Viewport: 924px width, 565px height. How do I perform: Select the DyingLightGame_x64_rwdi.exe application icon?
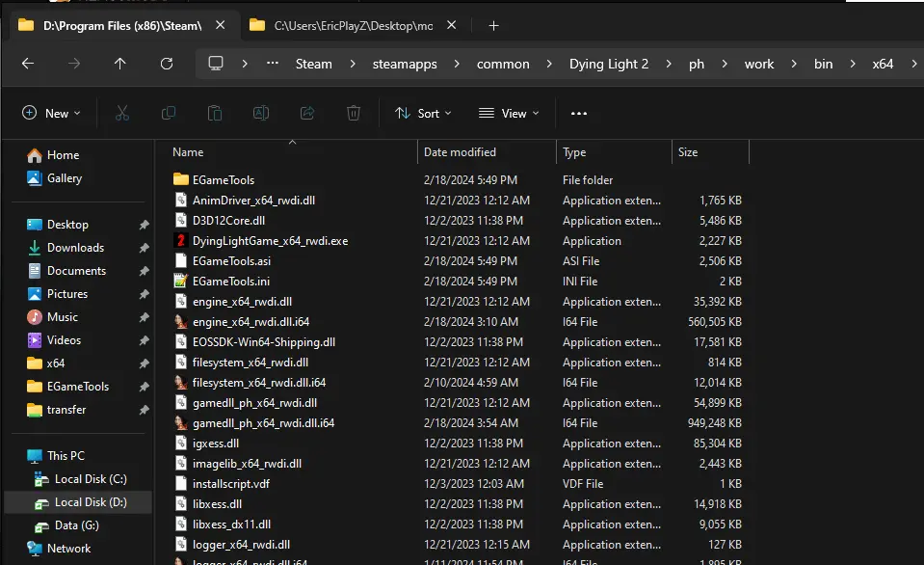pyautogui.click(x=181, y=241)
